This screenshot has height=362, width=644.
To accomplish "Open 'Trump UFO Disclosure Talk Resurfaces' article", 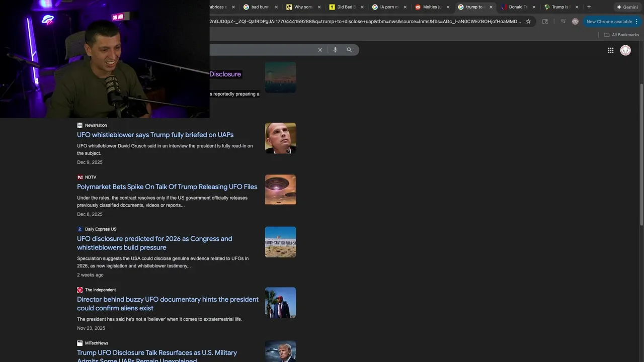I will coord(157,356).
